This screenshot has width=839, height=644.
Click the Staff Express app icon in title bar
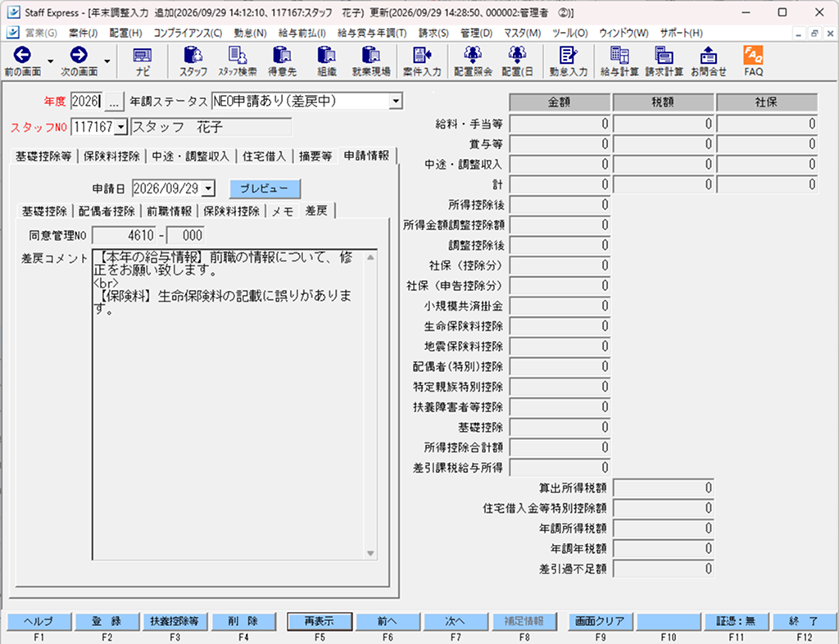[x=13, y=12]
